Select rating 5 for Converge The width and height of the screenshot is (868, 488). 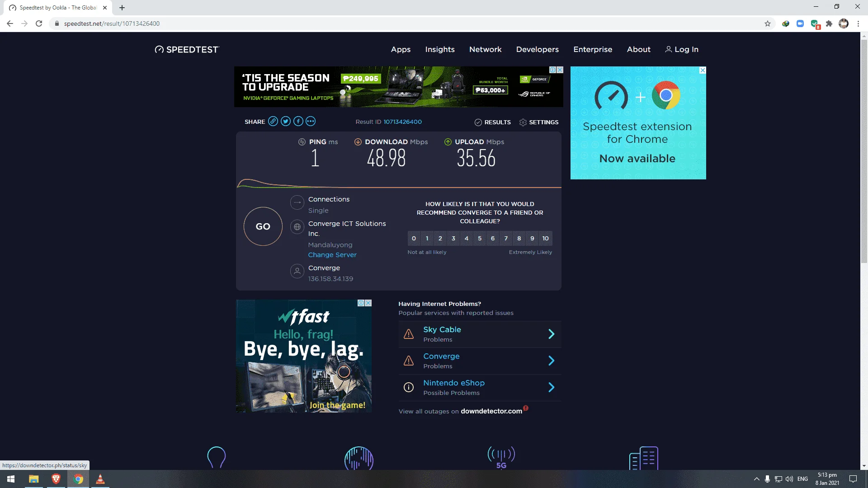pos(480,239)
